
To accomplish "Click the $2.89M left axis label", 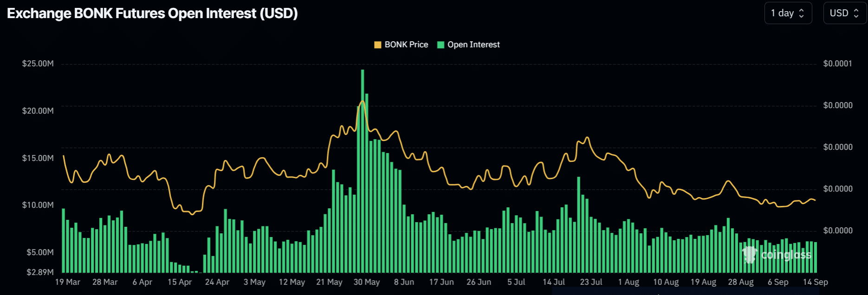I will click(40, 272).
